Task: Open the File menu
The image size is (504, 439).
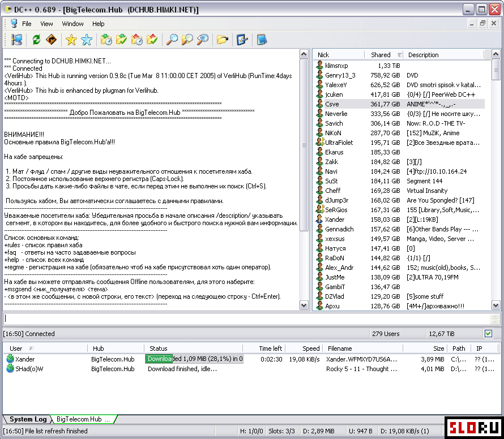Action: 27,24
